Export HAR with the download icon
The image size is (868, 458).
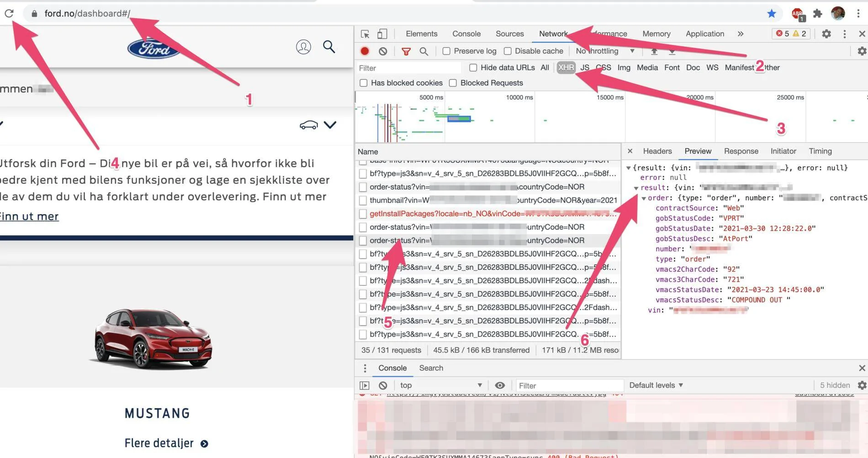(672, 51)
